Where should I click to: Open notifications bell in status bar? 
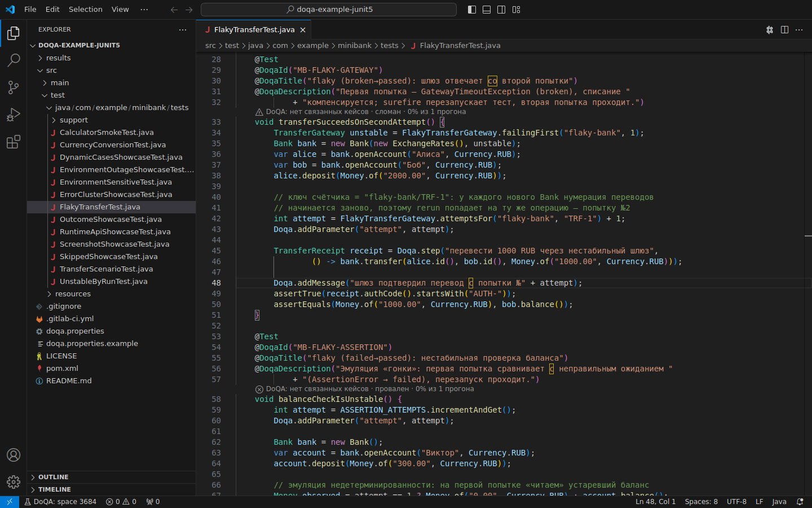click(800, 502)
